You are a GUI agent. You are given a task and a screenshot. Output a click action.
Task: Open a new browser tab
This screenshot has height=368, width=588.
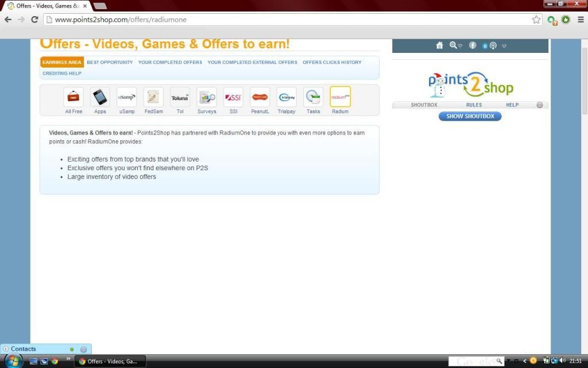click(x=100, y=6)
